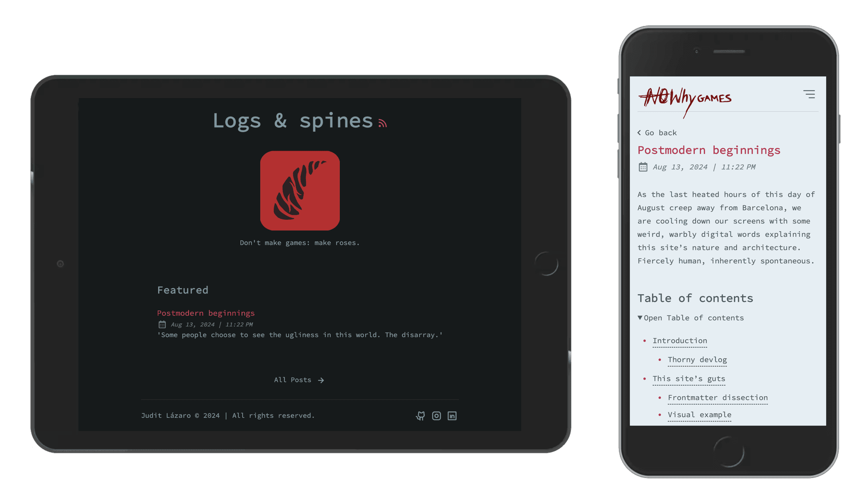The width and height of the screenshot is (868, 504).
Task: Click 'All Posts' navigation link
Action: [x=299, y=379]
